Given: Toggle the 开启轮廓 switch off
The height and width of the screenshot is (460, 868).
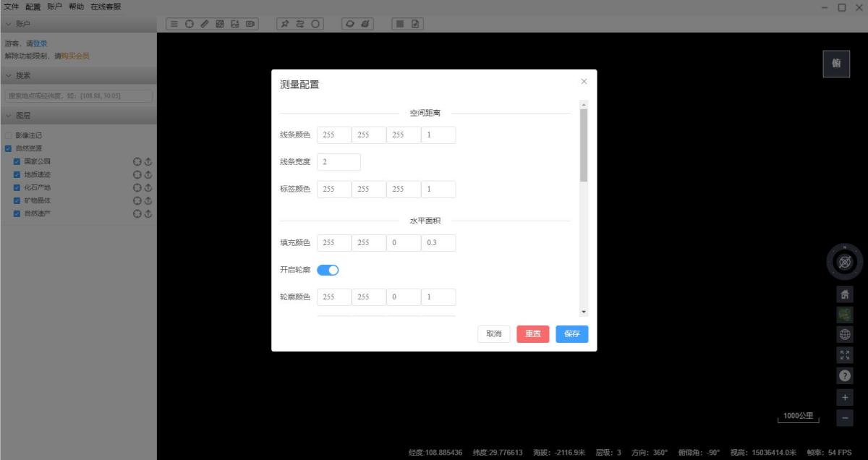Looking at the screenshot, I should click(328, 269).
